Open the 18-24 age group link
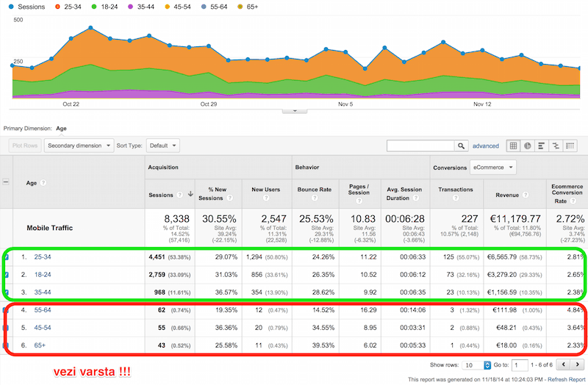This screenshot has width=588, height=385. pos(43,274)
